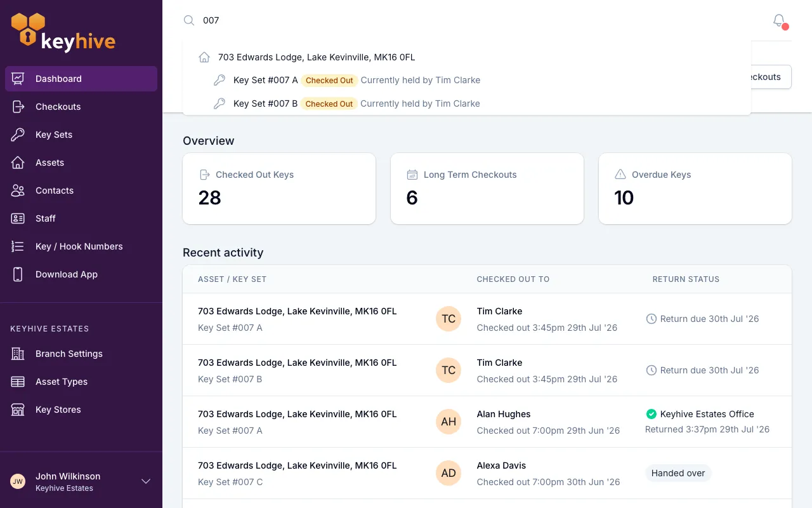Open Branch Settings
812x508 pixels.
tap(81, 354)
